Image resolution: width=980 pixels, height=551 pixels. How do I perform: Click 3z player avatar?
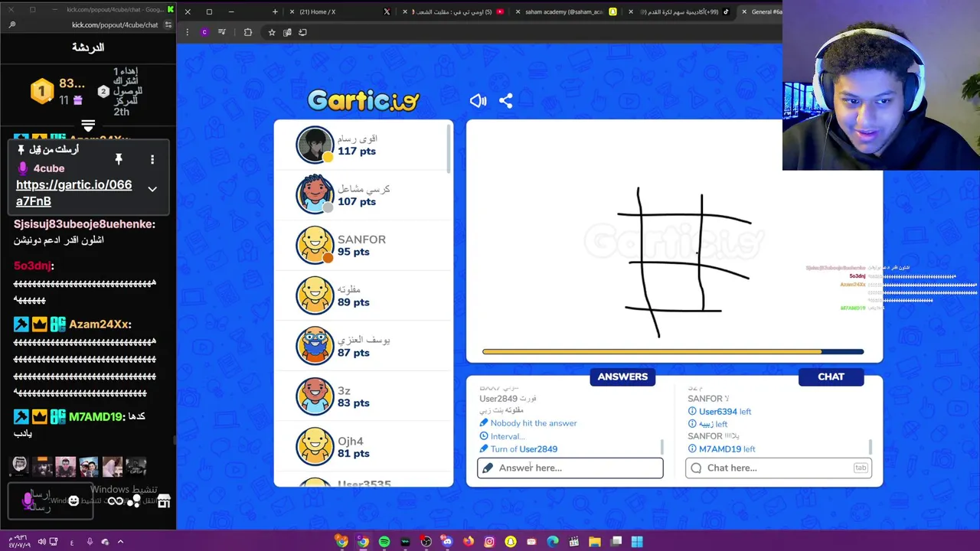[x=315, y=396]
